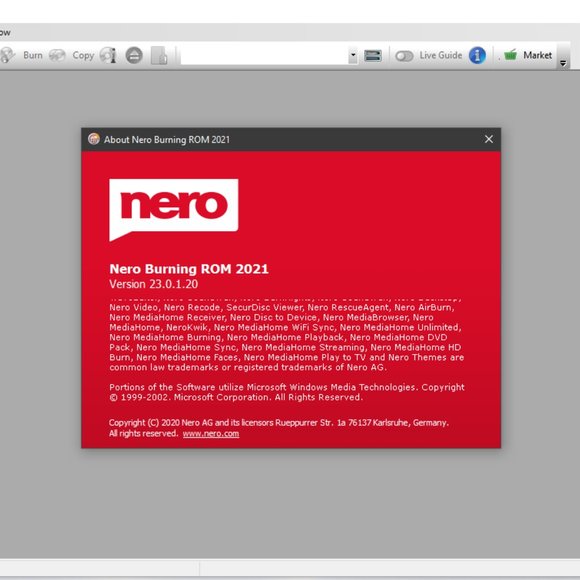Open the disc info icon

108,55
